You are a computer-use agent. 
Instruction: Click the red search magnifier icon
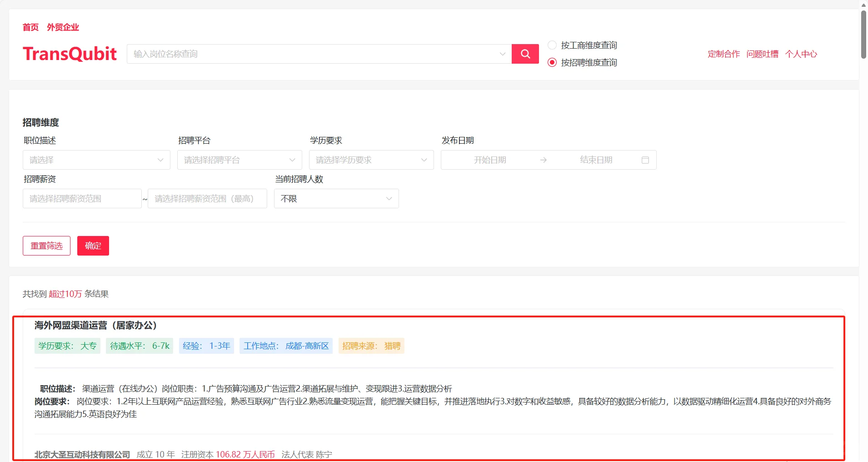[525, 54]
